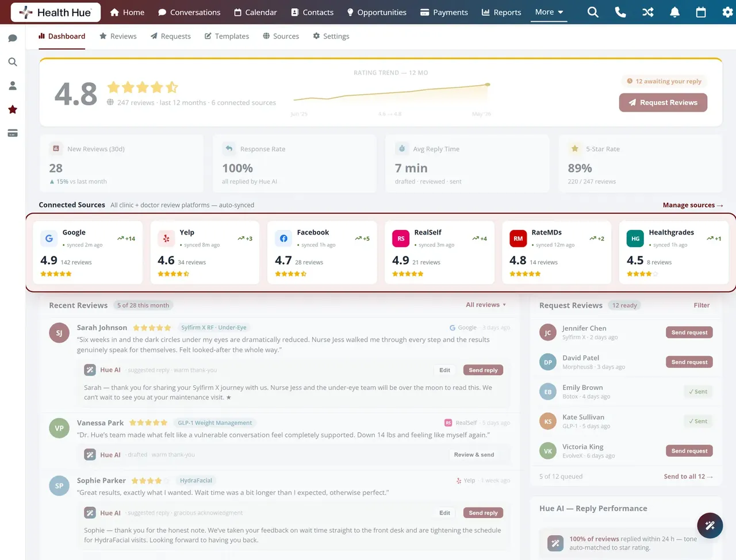
Task: Edit the reply to Sophie Parker
Action: (x=444, y=513)
